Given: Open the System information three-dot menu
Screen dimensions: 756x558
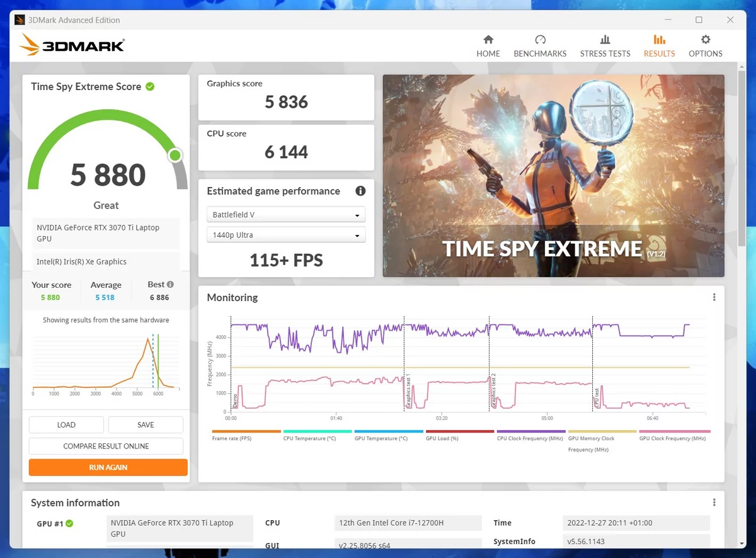Looking at the screenshot, I should click(714, 503).
